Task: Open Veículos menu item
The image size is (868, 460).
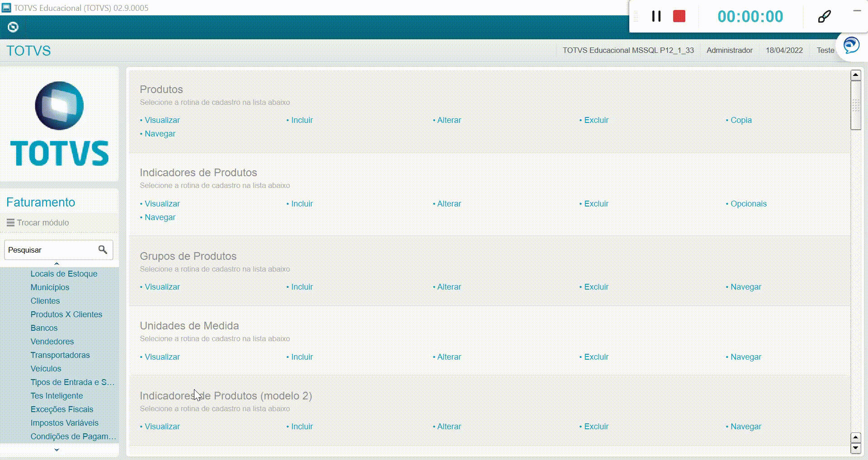Action: pyautogui.click(x=46, y=369)
